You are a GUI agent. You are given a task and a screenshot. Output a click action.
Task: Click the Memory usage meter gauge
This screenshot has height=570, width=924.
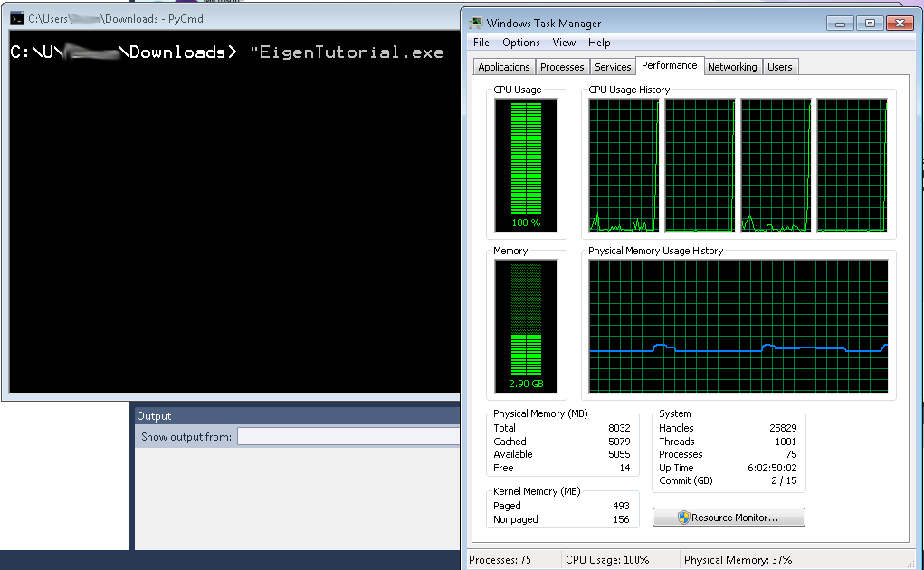[526, 326]
